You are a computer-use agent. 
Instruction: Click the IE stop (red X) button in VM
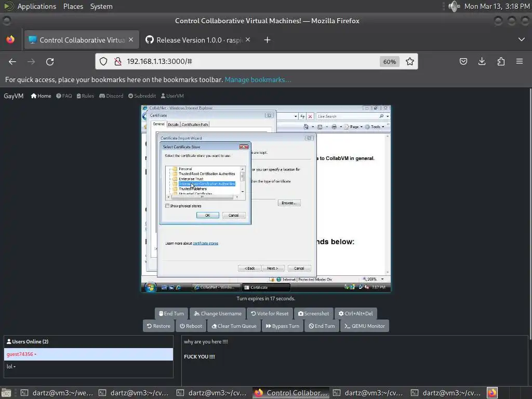[x=310, y=116]
